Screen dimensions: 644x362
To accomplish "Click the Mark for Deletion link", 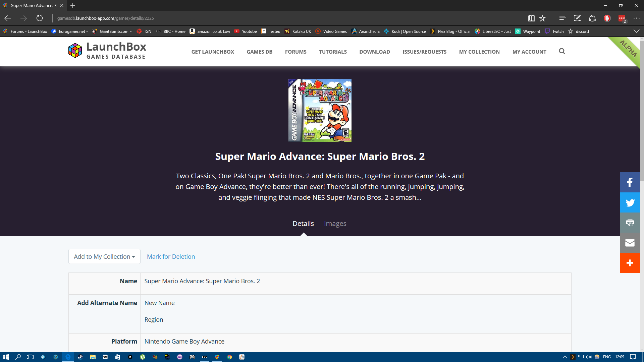I will (171, 256).
